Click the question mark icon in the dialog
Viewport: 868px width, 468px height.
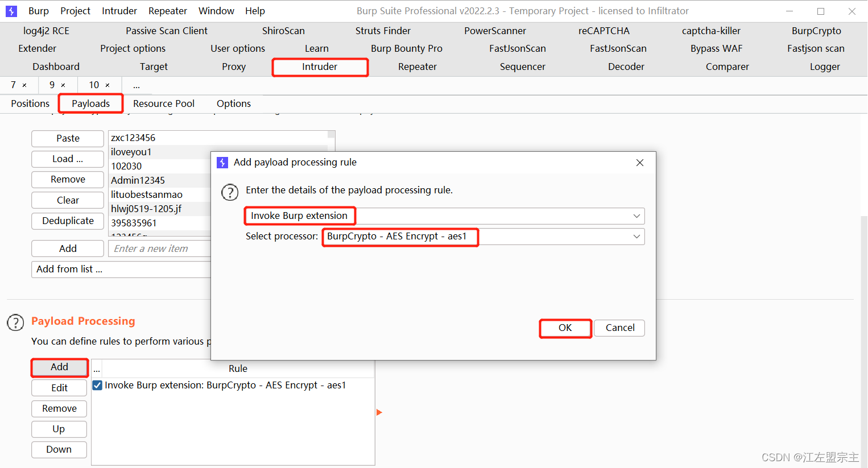[230, 192]
